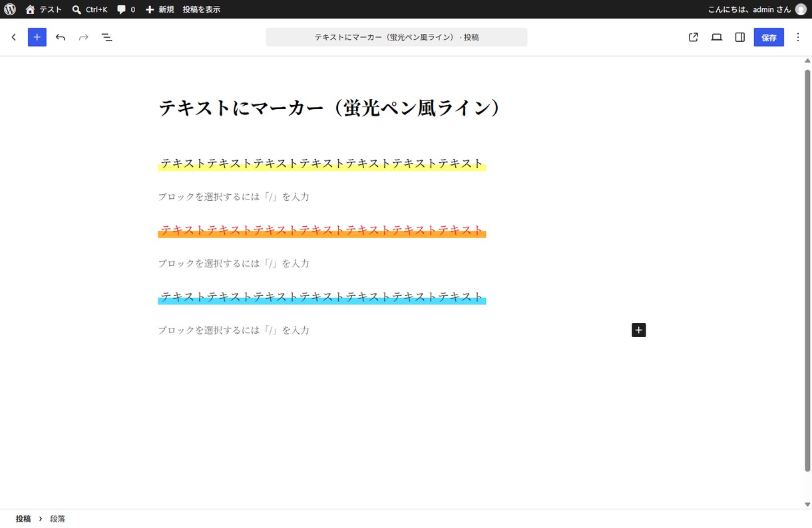The width and height of the screenshot is (812, 528).
Task: View post in new tab icon
Action: (x=694, y=37)
